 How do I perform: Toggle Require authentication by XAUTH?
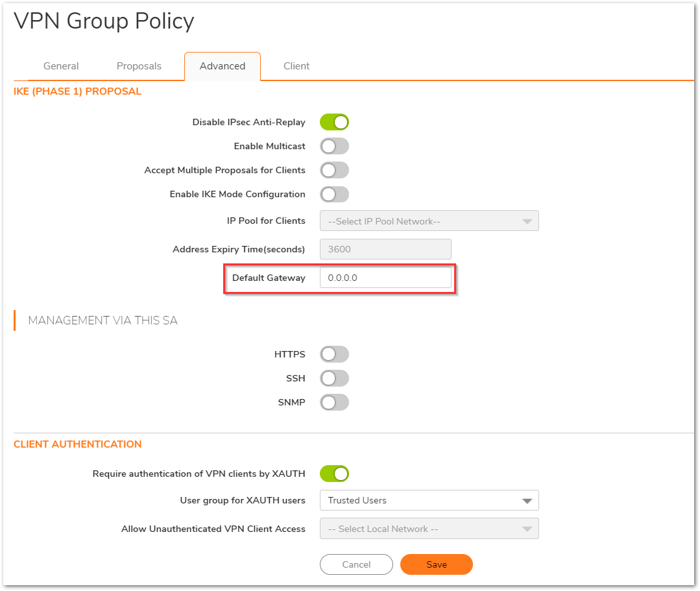pyautogui.click(x=334, y=474)
